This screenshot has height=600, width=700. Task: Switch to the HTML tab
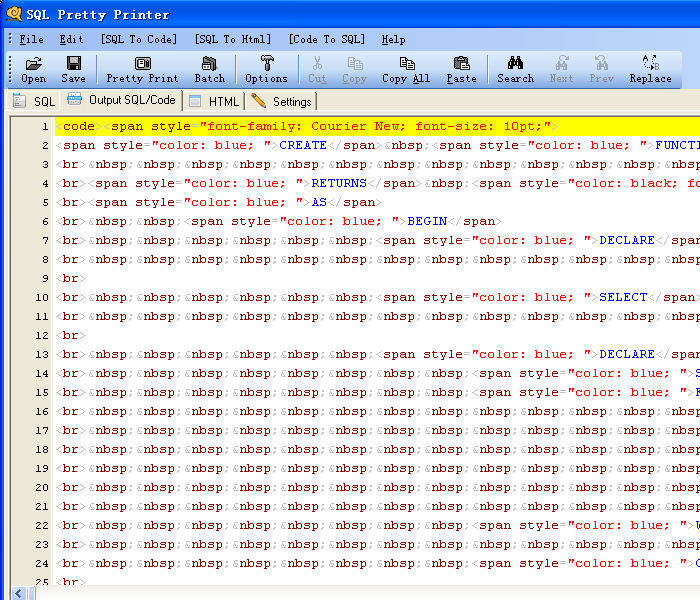(x=214, y=101)
